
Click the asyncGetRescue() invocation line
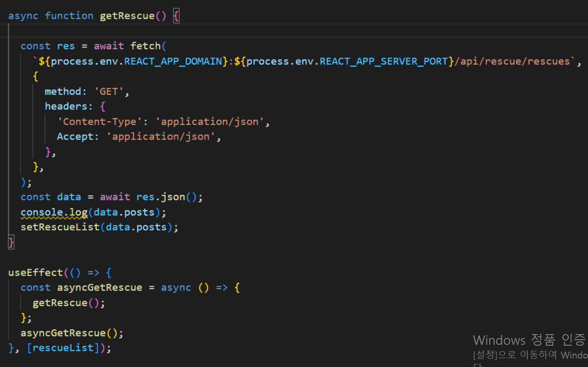72,333
